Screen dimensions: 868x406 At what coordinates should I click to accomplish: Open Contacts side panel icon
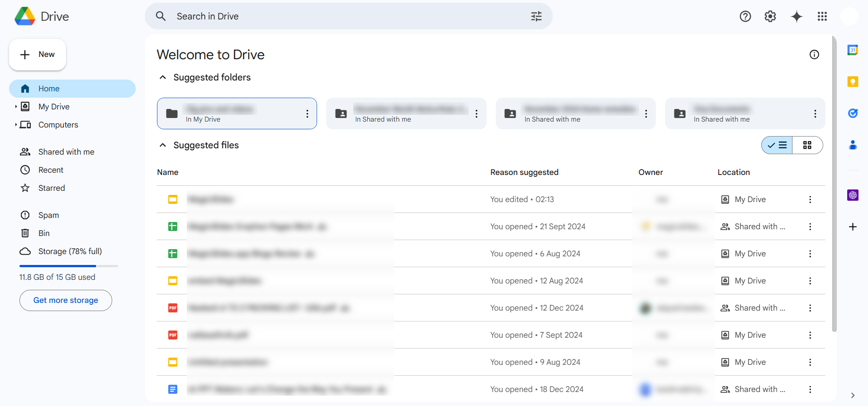(853, 145)
